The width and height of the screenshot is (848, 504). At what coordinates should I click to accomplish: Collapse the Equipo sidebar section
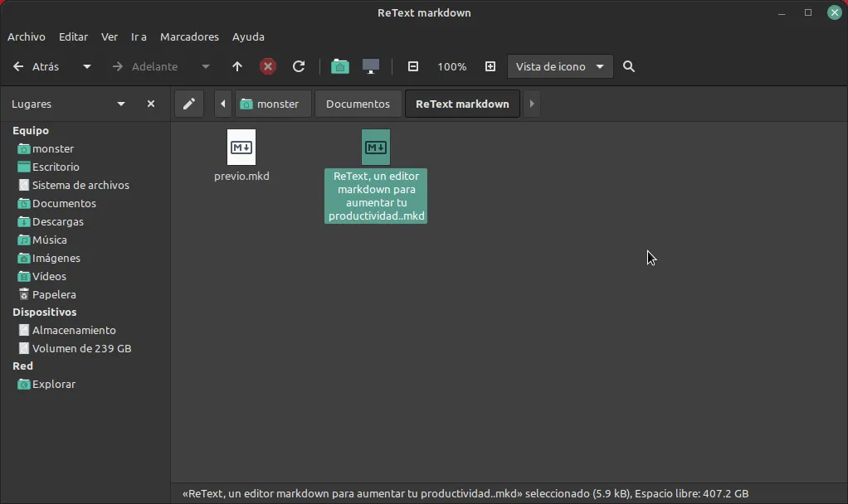pyautogui.click(x=31, y=131)
